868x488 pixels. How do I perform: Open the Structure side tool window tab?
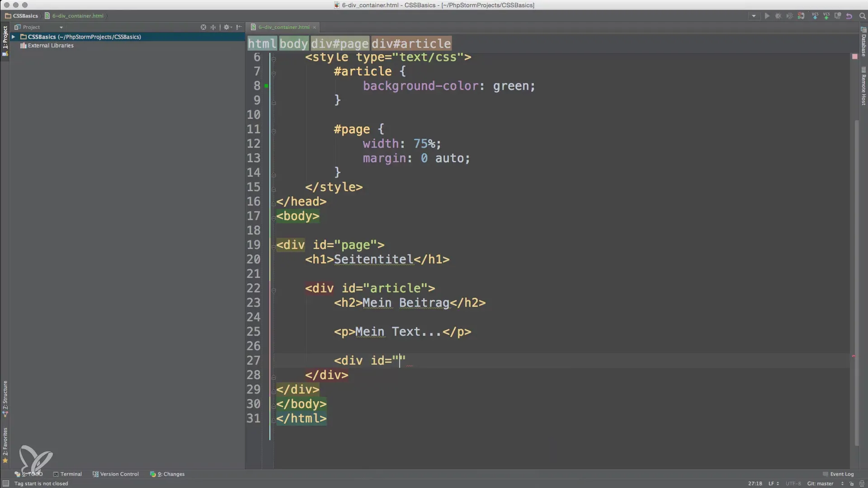[x=5, y=398]
